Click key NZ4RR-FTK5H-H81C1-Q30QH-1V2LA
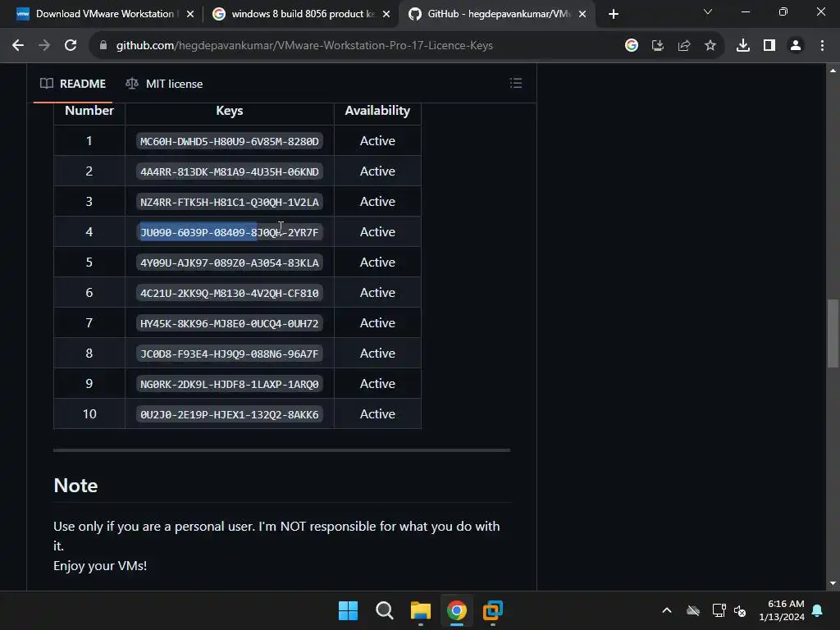The image size is (840, 630). coord(230,202)
